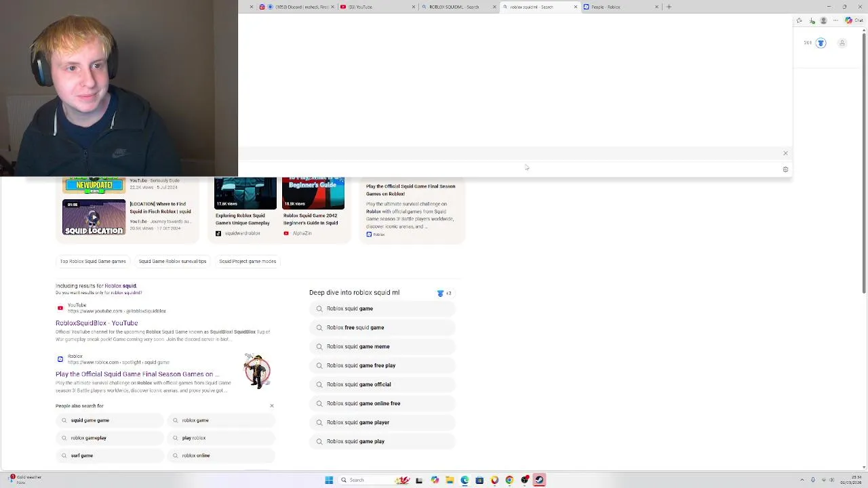Click the Copilot rewards badge icon
The width and height of the screenshot is (868, 488).
(x=821, y=43)
